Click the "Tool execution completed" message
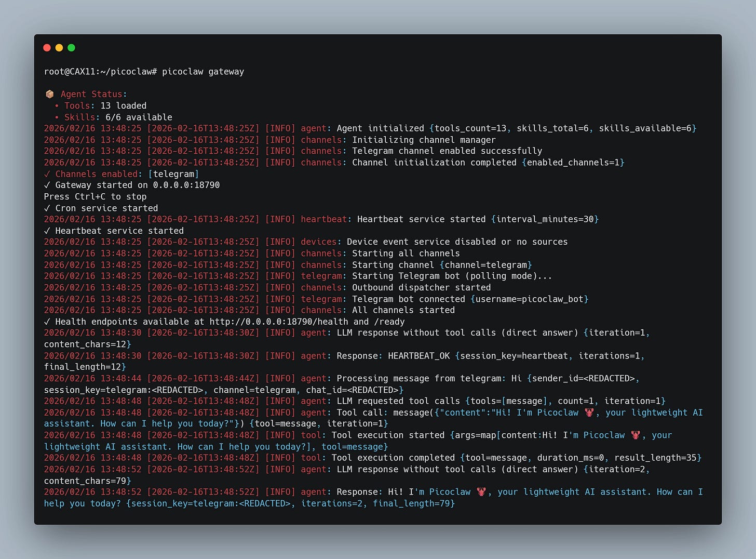Viewport: 756px width, 559px height. tap(393, 458)
